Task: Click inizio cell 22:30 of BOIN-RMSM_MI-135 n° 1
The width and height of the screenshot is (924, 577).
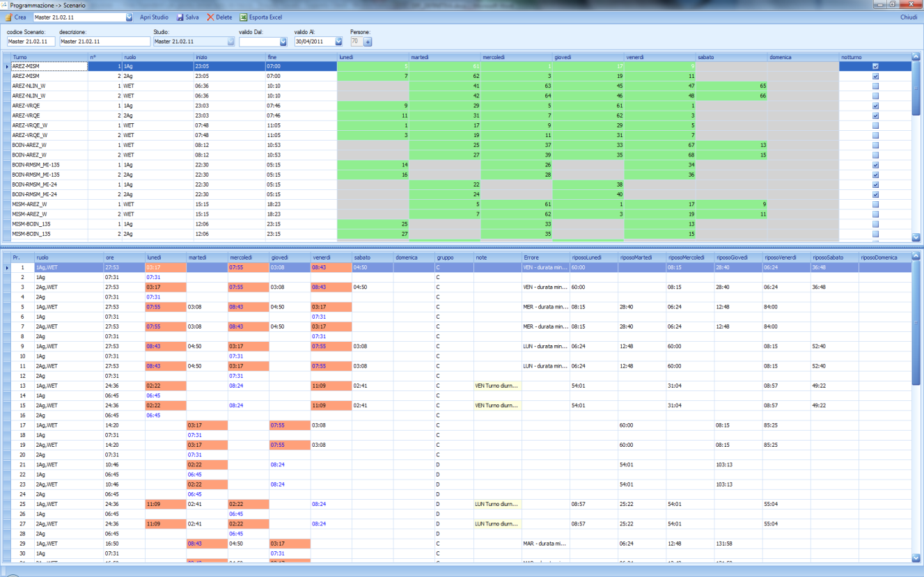Action: tap(230, 165)
